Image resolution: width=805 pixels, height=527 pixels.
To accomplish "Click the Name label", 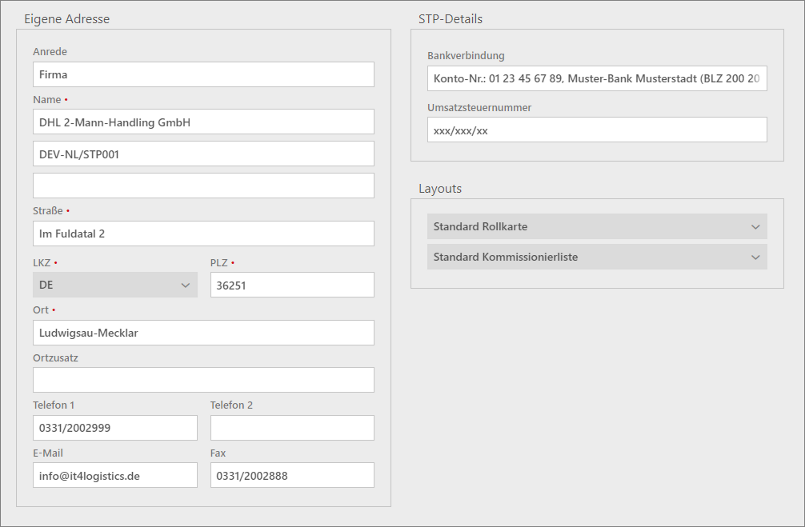I will (47, 100).
